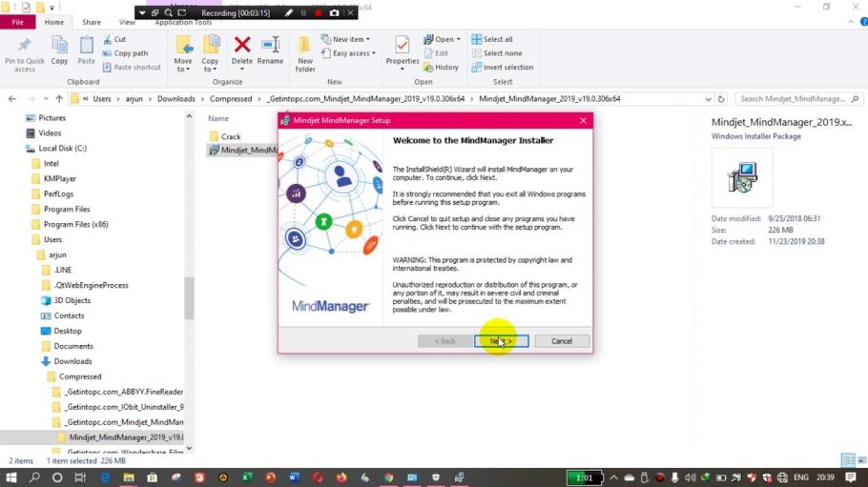The height and width of the screenshot is (487, 868).
Task: Open Windows taskbar search
Action: coord(34,477)
